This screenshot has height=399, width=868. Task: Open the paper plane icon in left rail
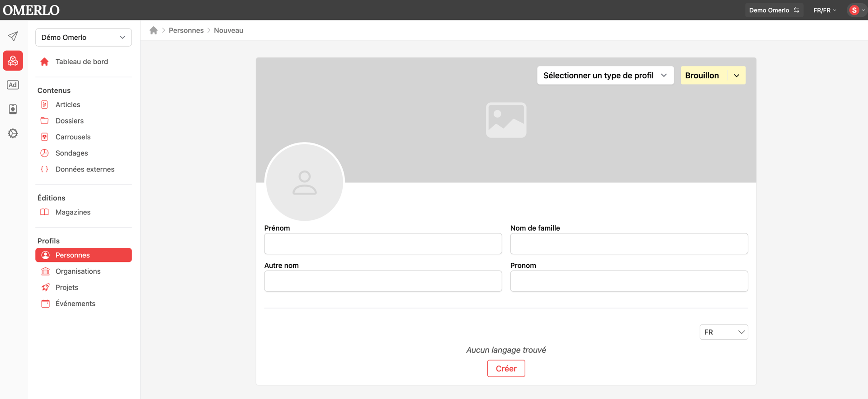13,36
